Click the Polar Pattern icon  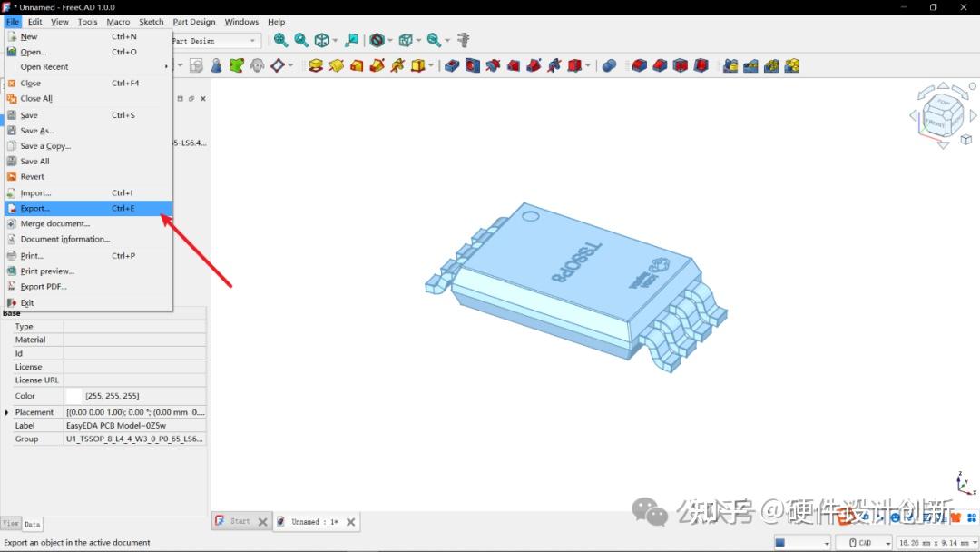coord(771,65)
